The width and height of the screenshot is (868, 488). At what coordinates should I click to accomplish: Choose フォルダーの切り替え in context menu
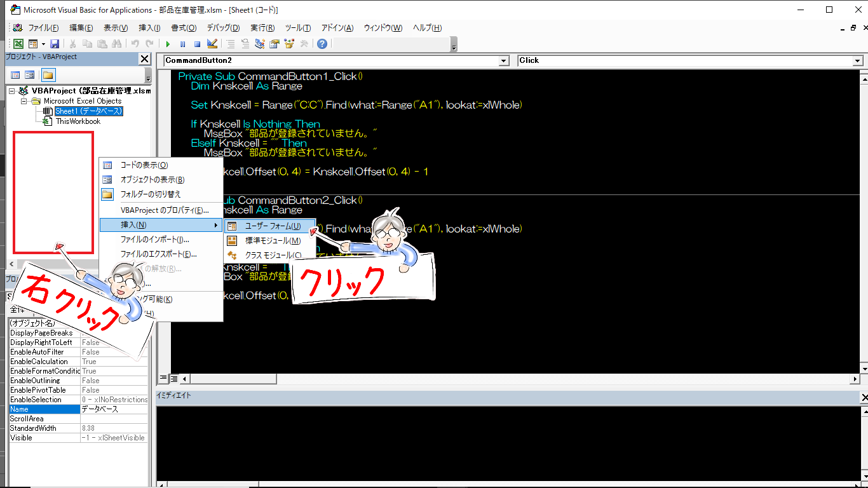coord(161,194)
